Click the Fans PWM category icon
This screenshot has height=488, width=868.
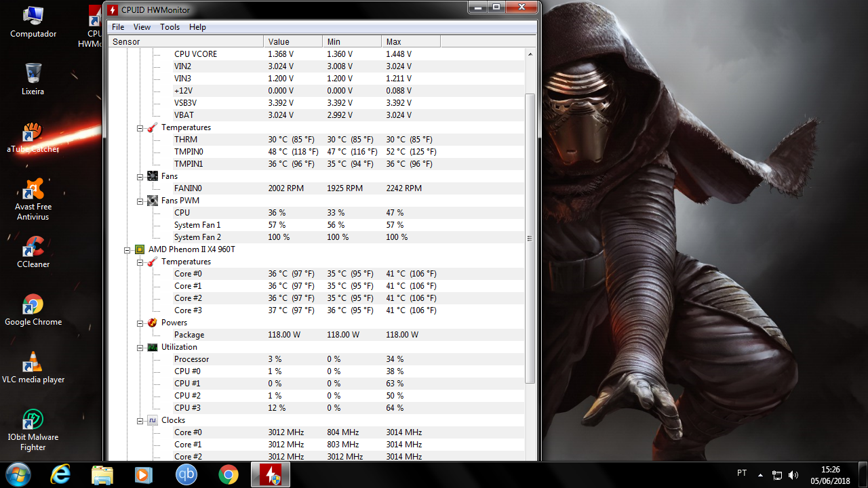(x=153, y=201)
